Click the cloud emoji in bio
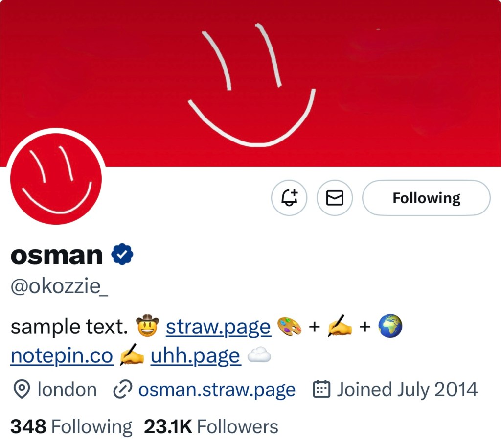 point(259,356)
